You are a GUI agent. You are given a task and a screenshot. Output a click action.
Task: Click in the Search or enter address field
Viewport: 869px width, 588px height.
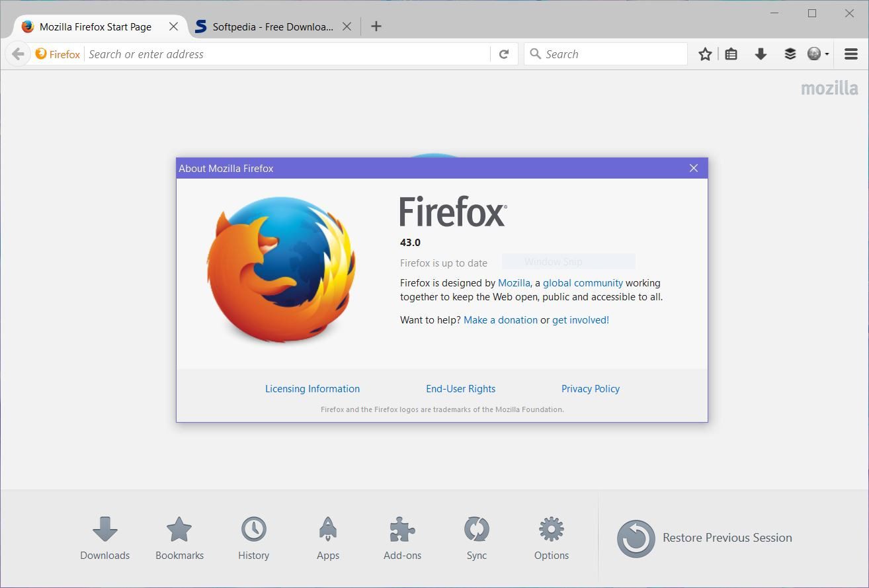(284, 54)
